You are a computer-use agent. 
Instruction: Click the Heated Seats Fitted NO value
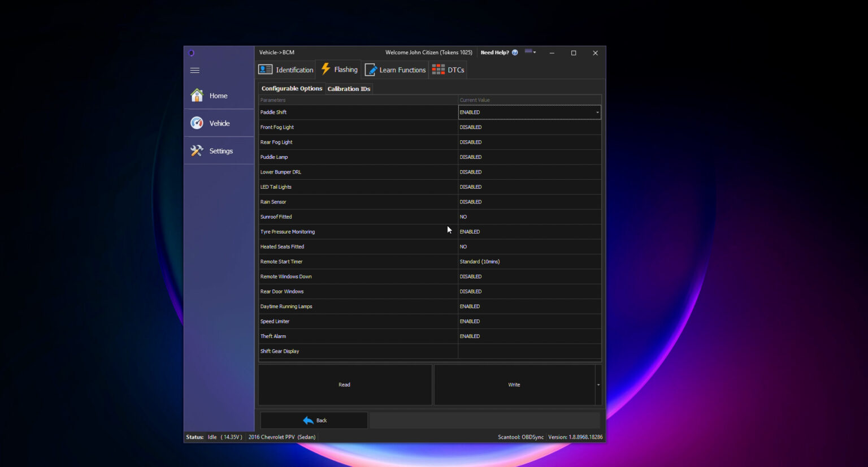[530, 247]
